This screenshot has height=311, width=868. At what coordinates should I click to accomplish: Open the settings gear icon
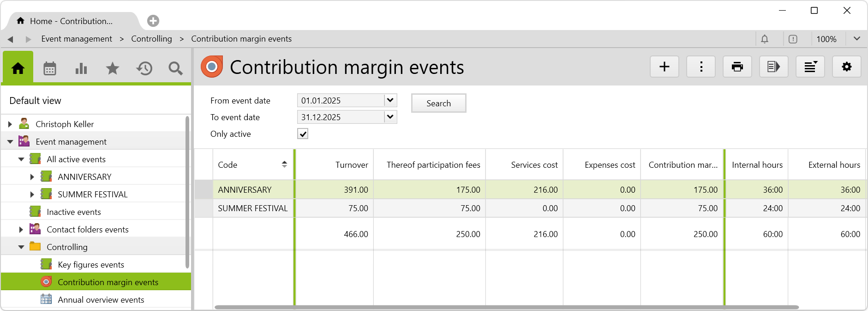click(846, 67)
